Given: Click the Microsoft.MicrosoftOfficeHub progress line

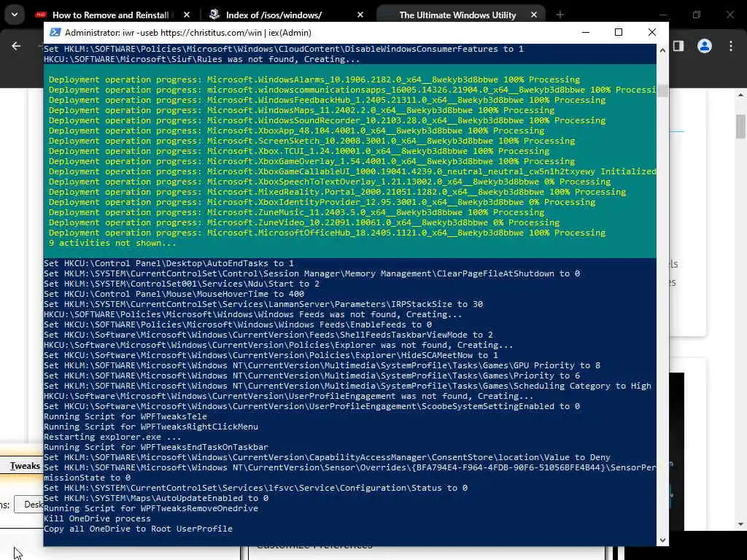Looking at the screenshot, I should [x=327, y=233].
